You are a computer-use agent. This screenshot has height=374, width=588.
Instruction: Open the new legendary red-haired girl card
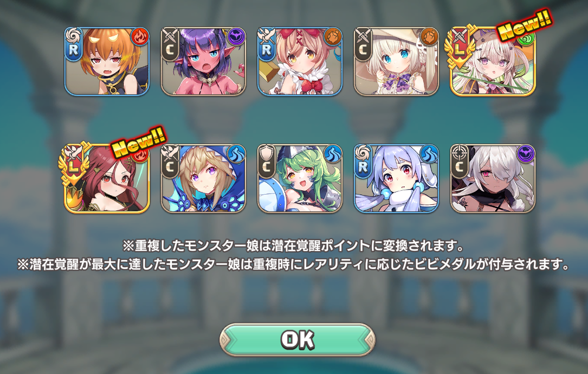(x=107, y=178)
